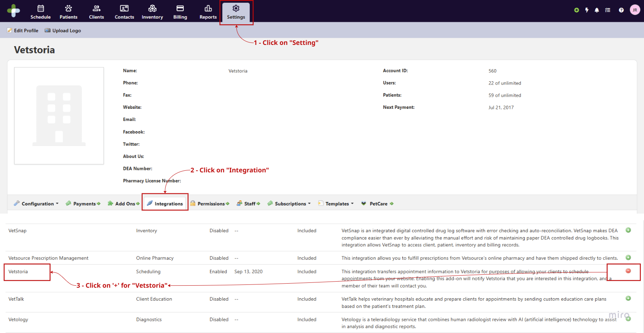Click the Patients value 59 of unlimited
This screenshot has width=644, height=333.
[x=505, y=95]
